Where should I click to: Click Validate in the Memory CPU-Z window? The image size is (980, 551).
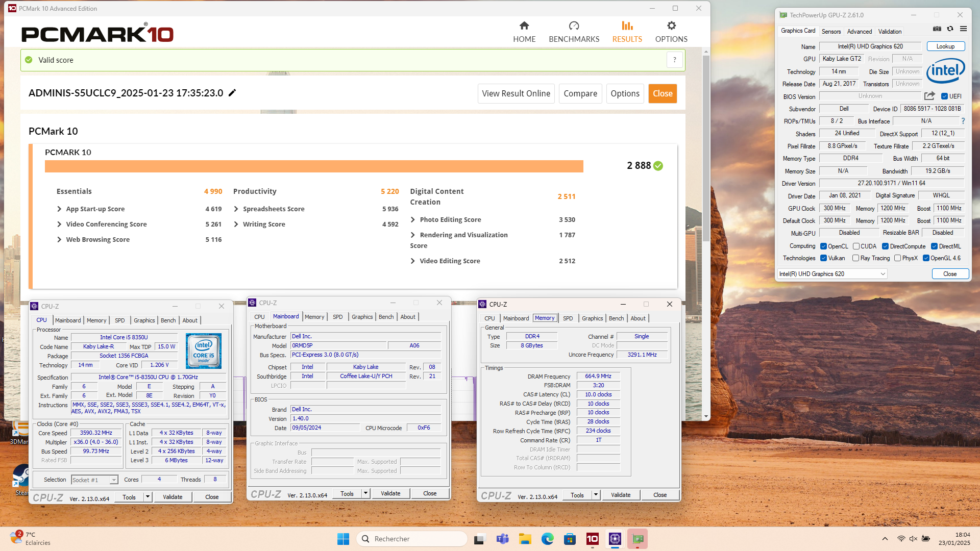click(x=620, y=495)
